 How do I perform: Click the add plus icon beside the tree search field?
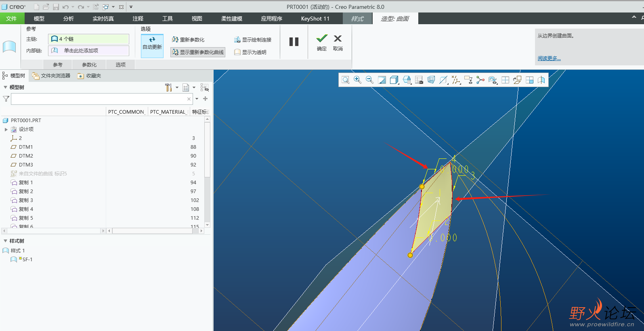[205, 98]
